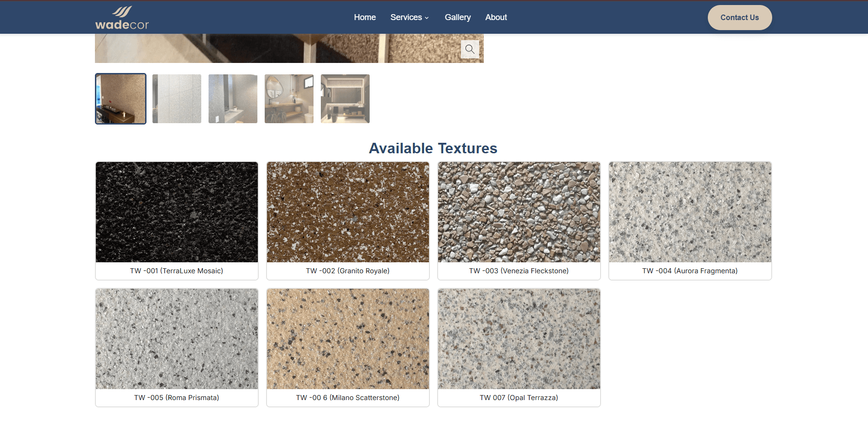Viewport: 868px width, 432px height.
Task: Select the TW-003 Venezia Fleckstone texture image
Action: pos(519,212)
